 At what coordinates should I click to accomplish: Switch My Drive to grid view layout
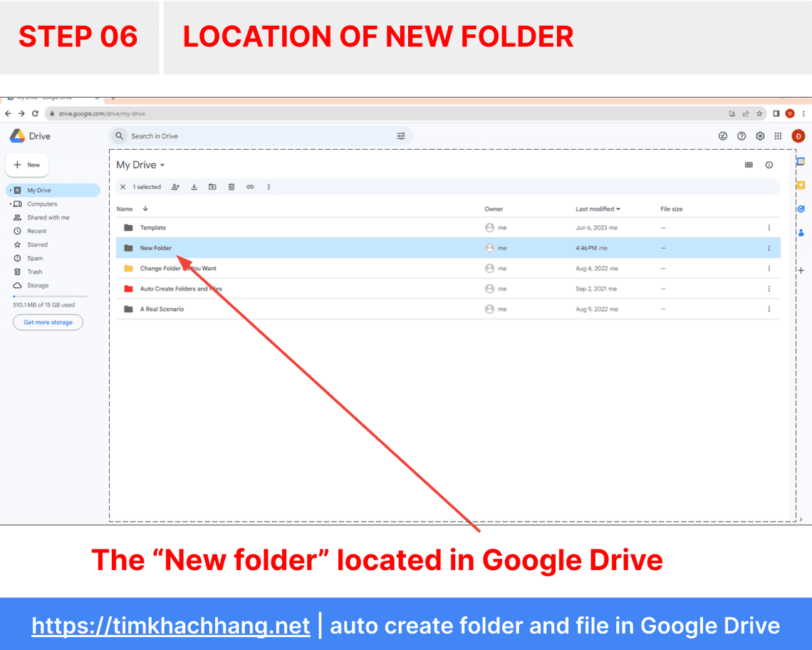(x=749, y=165)
